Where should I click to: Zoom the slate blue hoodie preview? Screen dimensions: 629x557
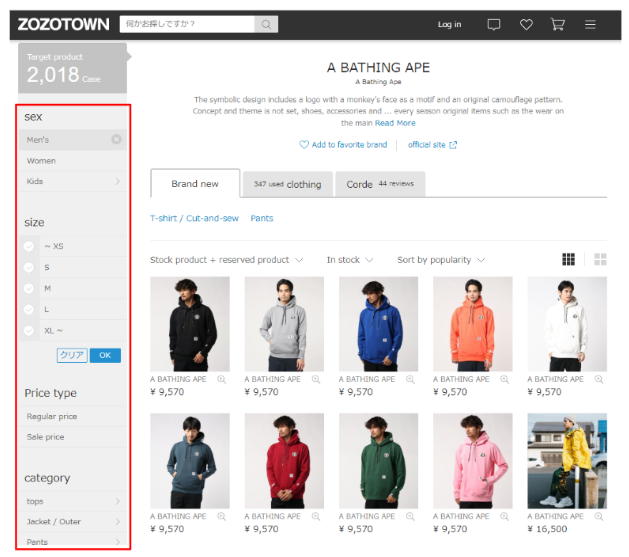[x=221, y=516]
